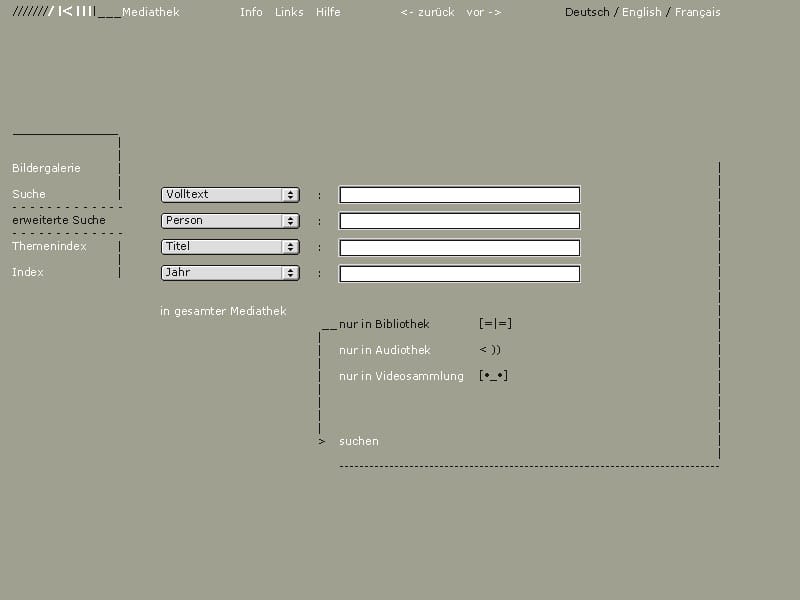Open the Volltext dropdown
Screen dimensions: 800x600
(x=230, y=194)
